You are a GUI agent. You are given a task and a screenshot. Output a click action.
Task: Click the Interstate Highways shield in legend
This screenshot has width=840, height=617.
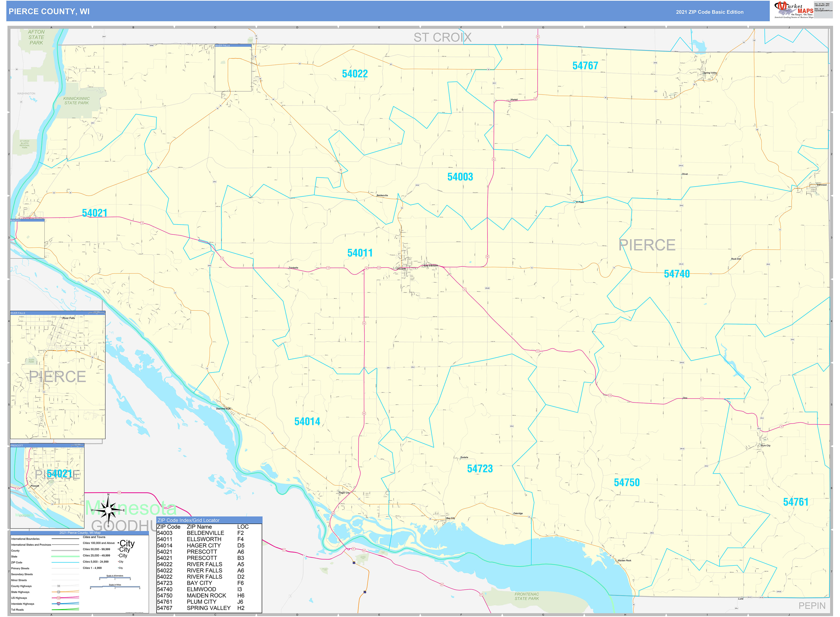59,603
